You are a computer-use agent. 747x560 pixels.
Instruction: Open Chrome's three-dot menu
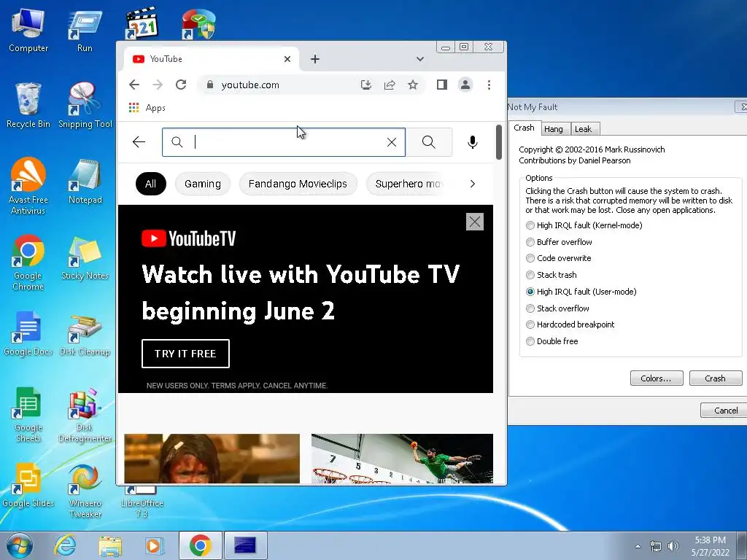tap(489, 85)
